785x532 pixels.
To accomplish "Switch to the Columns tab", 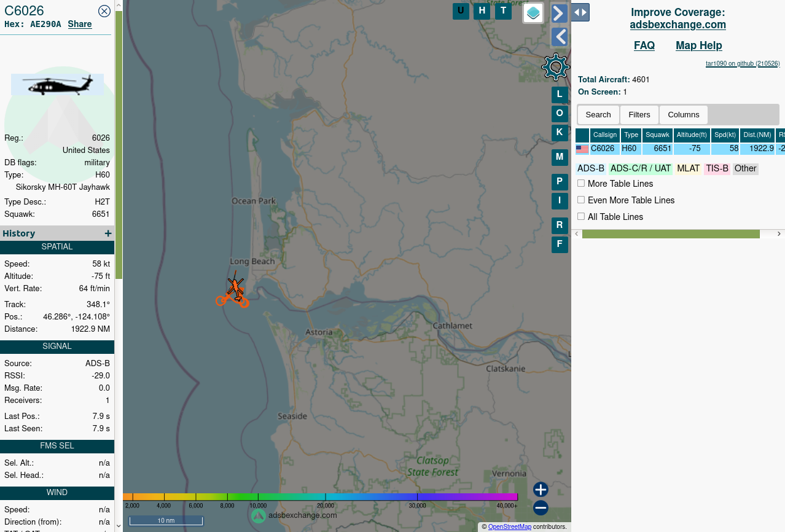I will tap(684, 115).
